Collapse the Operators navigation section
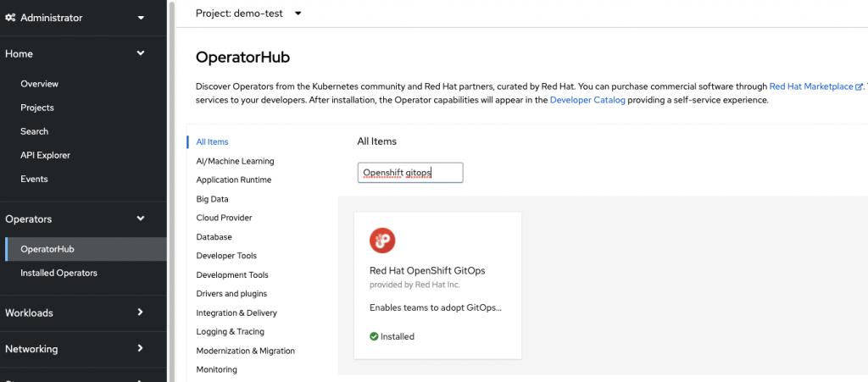Image resolution: width=868 pixels, height=382 pixels. point(83,219)
